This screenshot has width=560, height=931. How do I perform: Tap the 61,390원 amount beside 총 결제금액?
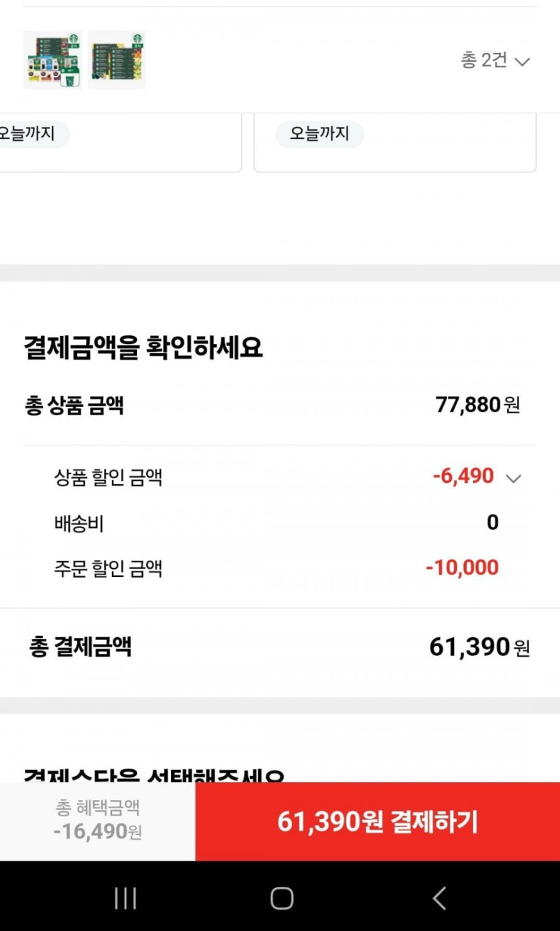[x=479, y=647]
